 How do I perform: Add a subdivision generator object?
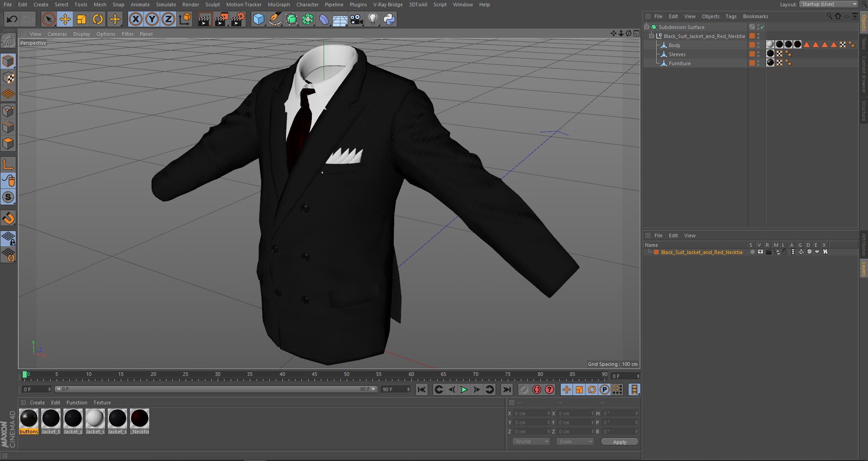pyautogui.click(x=291, y=19)
